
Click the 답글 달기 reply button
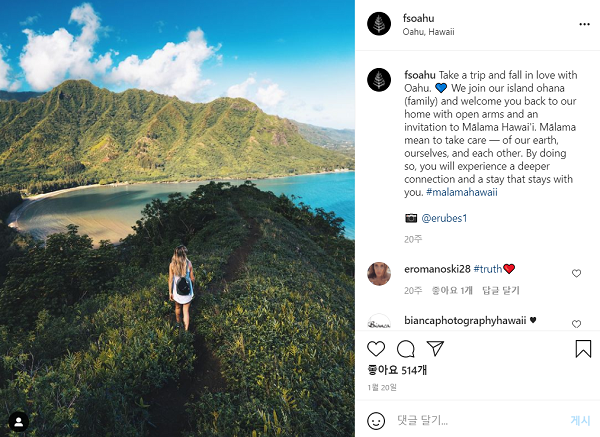[501, 290]
